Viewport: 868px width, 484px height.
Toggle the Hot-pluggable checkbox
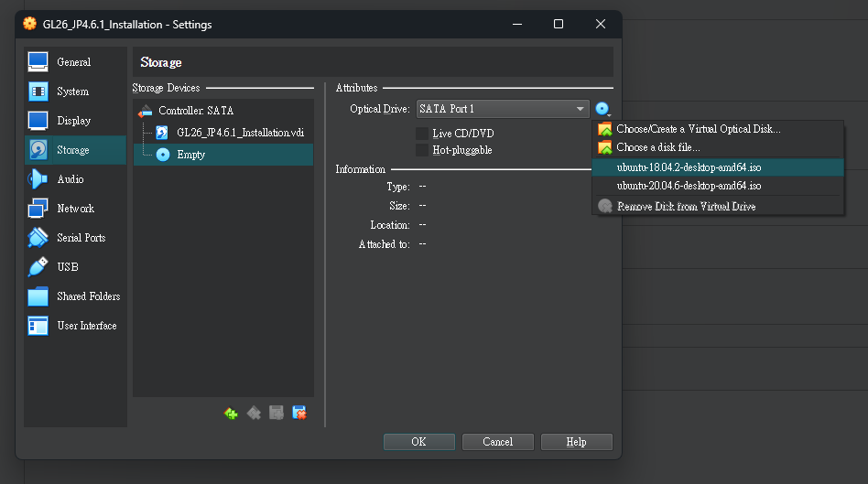point(422,150)
